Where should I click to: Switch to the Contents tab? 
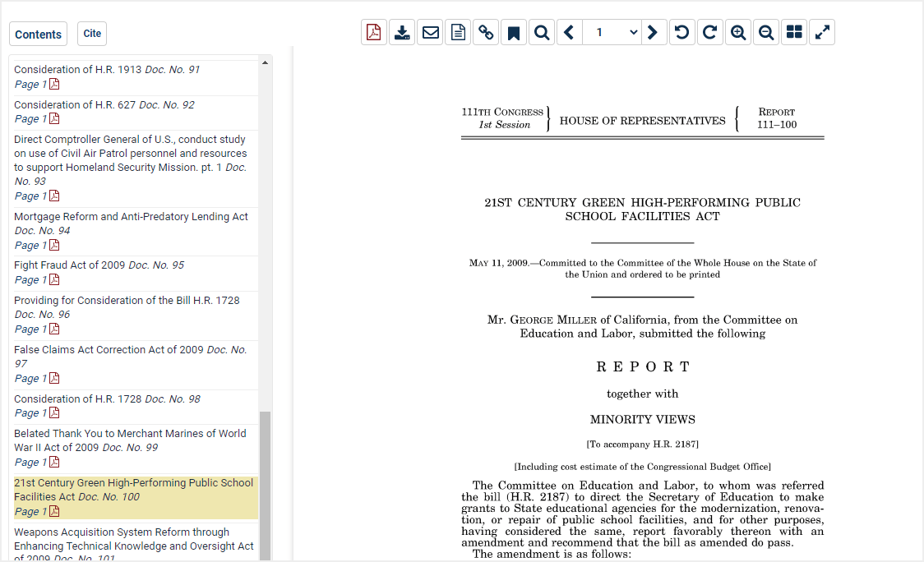(38, 35)
